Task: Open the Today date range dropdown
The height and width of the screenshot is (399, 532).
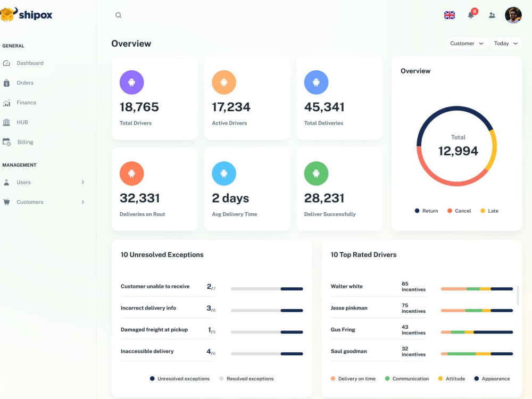Action: [x=506, y=44]
